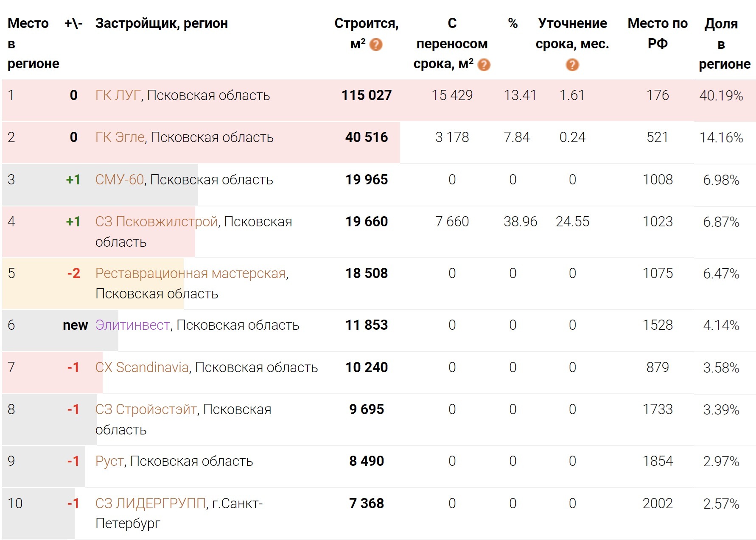Open the СЗ ЛИДЕРГРУПП developer link
Viewport: 756px width, 540px height.
pyautogui.click(x=150, y=504)
